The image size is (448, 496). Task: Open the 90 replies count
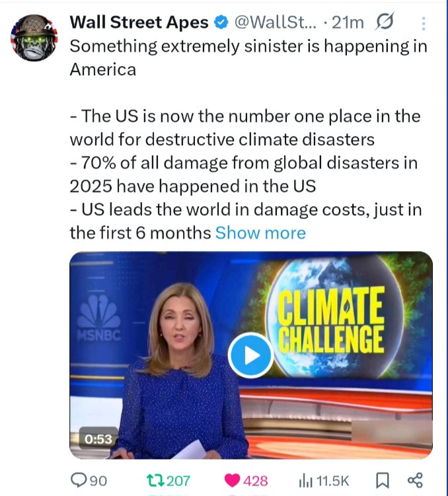[x=98, y=481]
